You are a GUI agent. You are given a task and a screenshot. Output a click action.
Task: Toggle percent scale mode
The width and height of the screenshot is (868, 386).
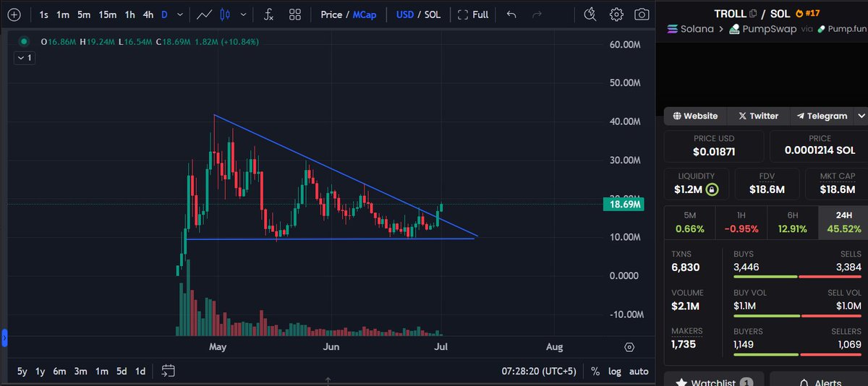point(595,371)
